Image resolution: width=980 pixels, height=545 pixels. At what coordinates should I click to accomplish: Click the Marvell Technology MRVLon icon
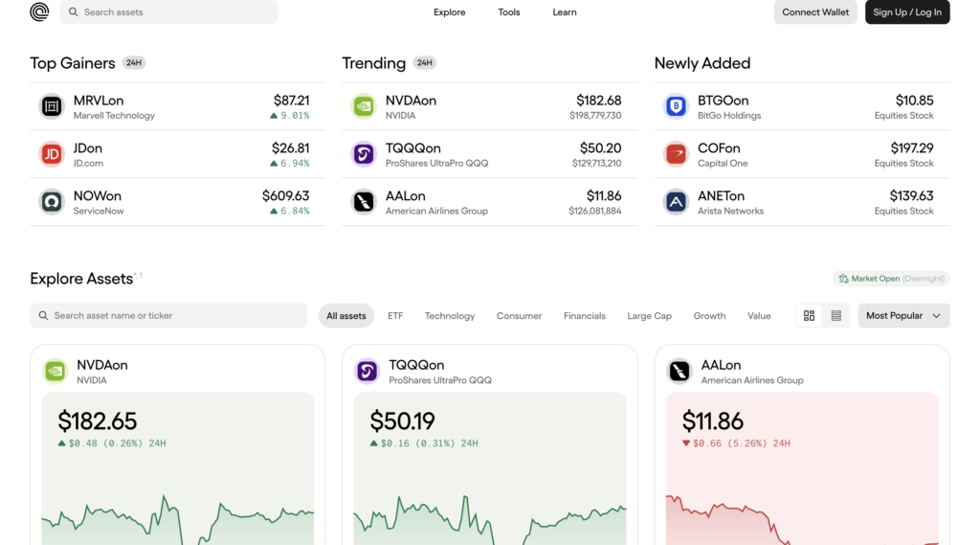51,106
